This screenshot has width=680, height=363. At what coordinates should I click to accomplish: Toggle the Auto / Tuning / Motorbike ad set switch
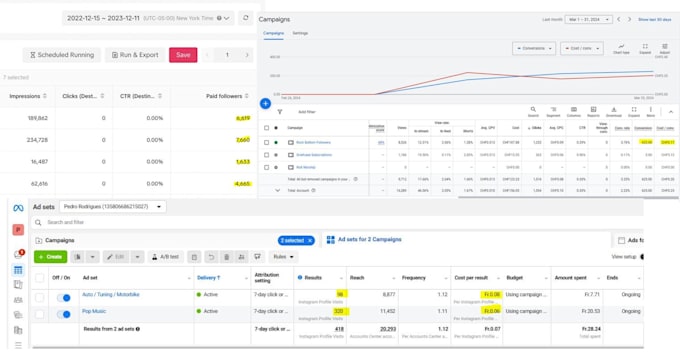(64, 298)
